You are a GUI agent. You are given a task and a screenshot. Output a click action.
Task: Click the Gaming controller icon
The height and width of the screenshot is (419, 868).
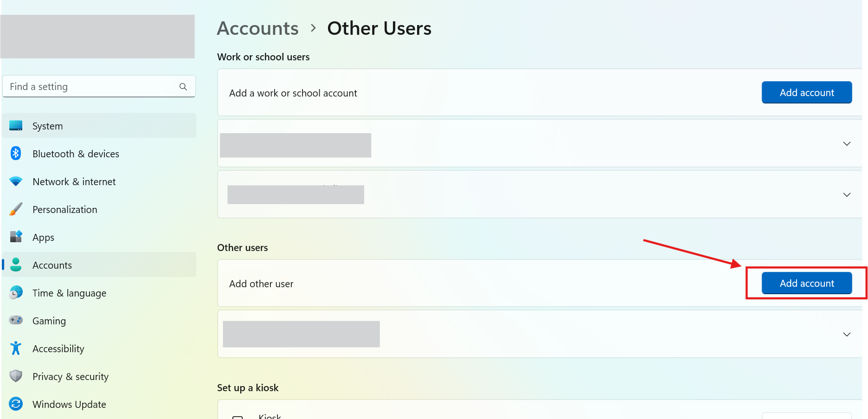pyautogui.click(x=16, y=320)
